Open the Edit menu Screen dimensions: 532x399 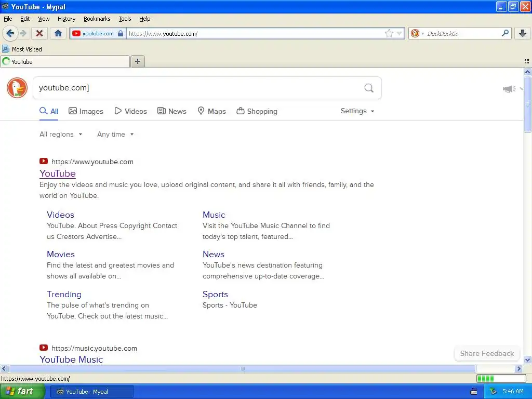coord(25,19)
